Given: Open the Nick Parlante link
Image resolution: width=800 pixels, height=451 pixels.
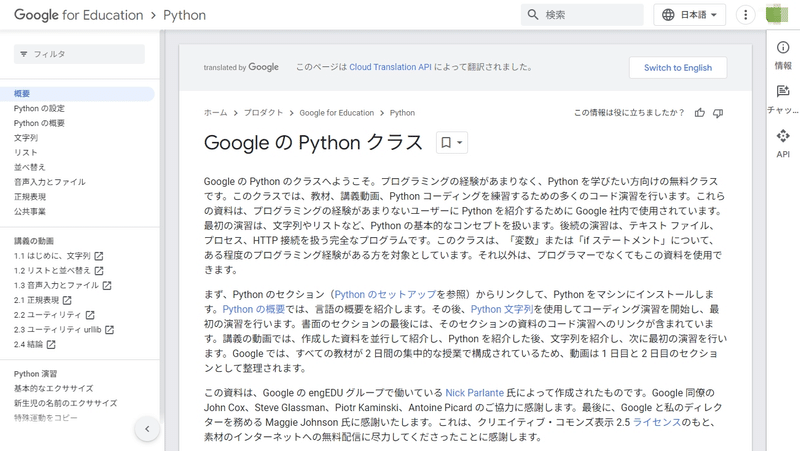Looking at the screenshot, I should click(x=476, y=393).
